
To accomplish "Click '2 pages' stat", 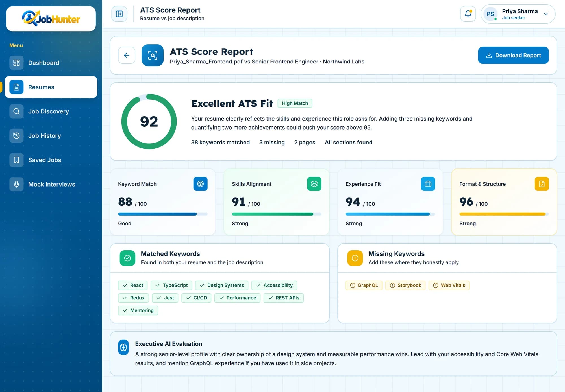I will [x=305, y=142].
